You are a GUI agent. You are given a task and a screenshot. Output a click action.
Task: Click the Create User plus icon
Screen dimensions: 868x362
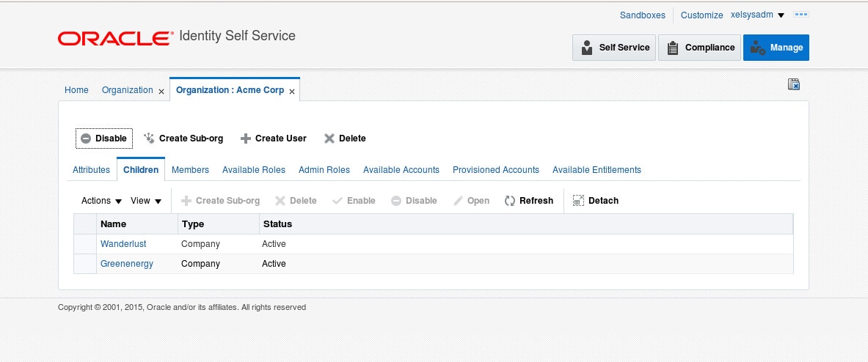click(x=246, y=138)
